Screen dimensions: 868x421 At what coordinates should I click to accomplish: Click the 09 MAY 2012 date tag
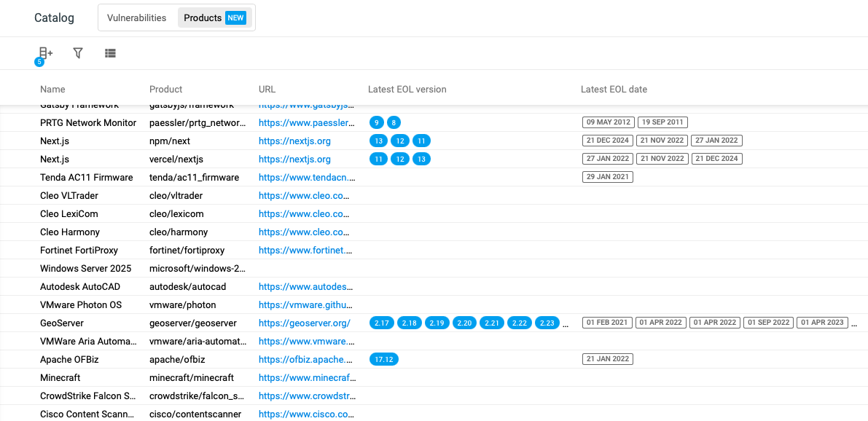(608, 122)
